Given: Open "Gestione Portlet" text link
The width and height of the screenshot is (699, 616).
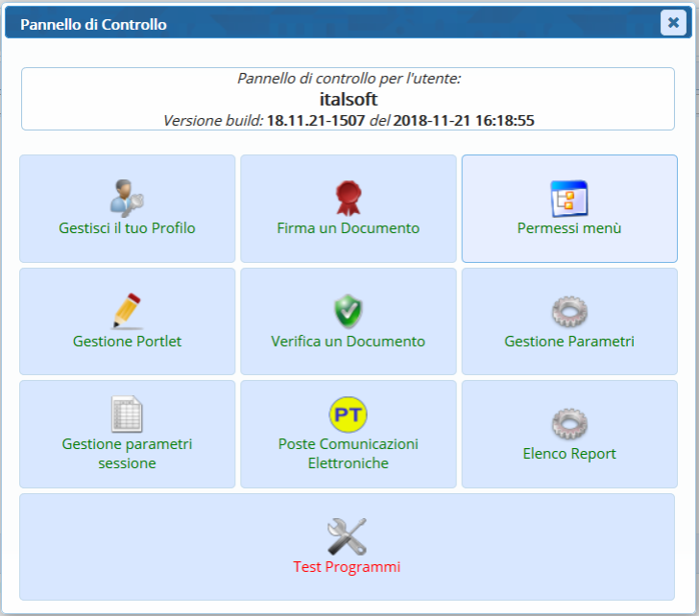Looking at the screenshot, I should click(x=127, y=341).
